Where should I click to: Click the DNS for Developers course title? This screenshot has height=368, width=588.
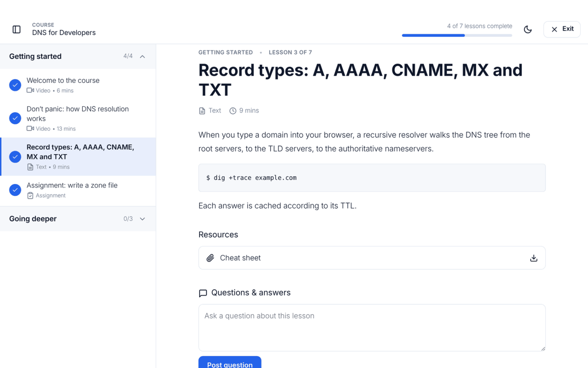click(x=64, y=33)
